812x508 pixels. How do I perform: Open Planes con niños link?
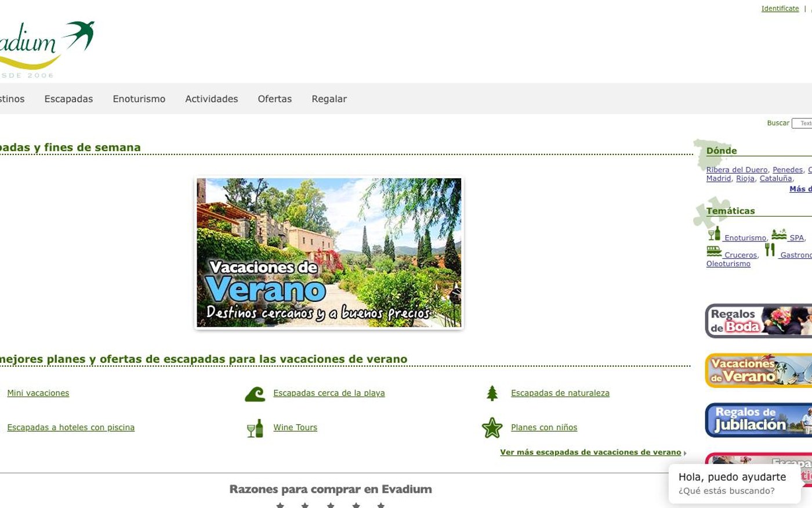(x=544, y=427)
